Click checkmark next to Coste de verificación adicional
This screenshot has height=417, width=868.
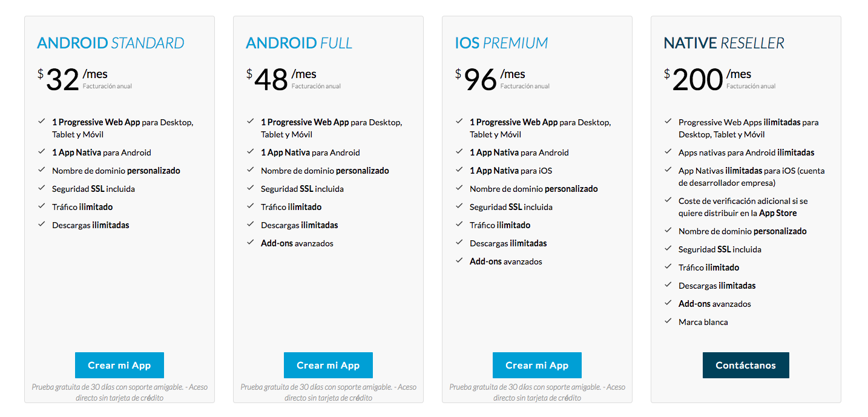pos(668,200)
